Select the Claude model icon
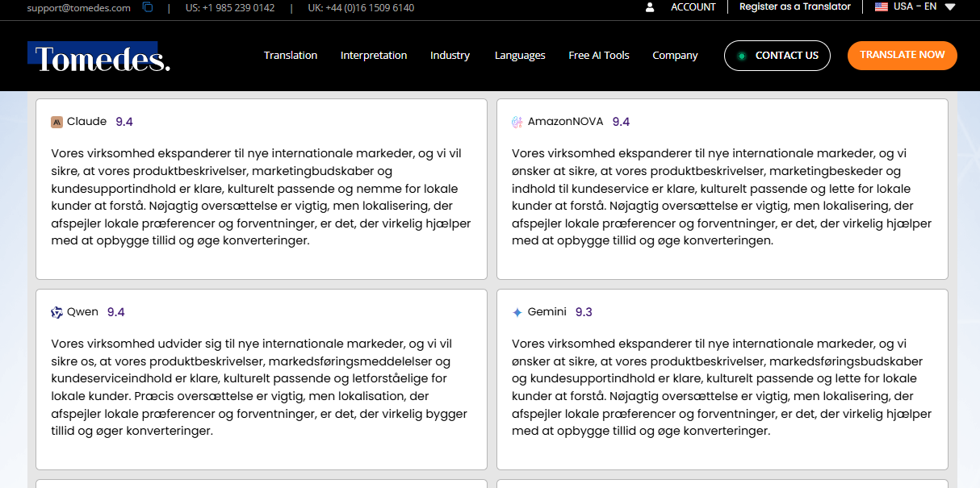Viewport: 980px width, 488px height. (57, 122)
